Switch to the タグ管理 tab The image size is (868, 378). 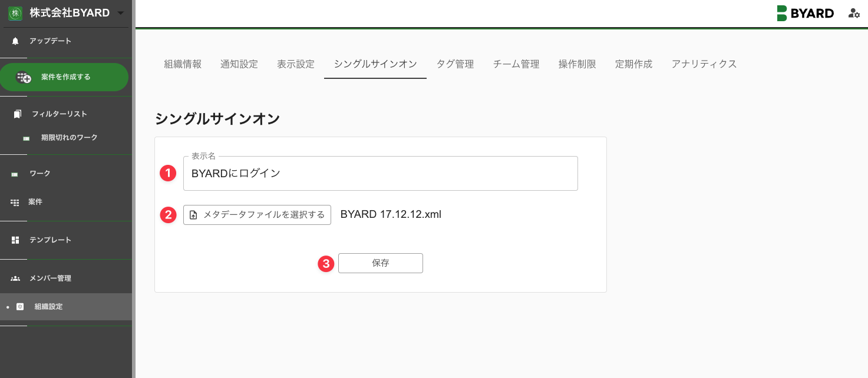[455, 64]
